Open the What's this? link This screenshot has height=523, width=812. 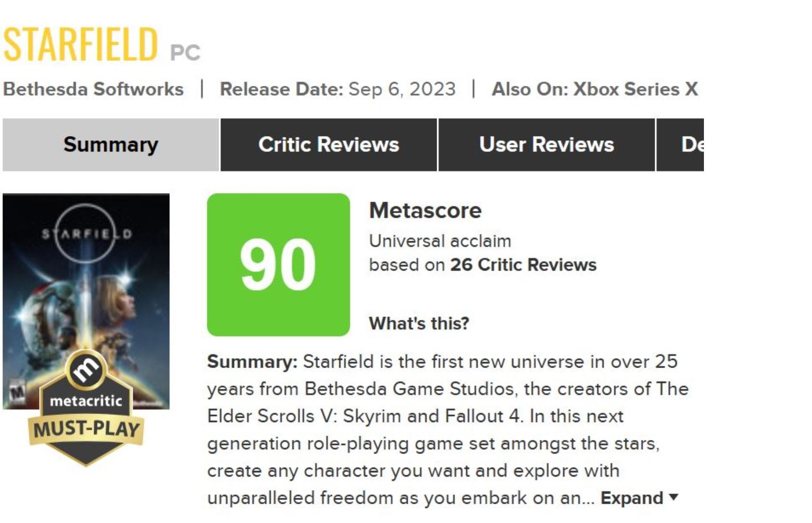tap(419, 323)
